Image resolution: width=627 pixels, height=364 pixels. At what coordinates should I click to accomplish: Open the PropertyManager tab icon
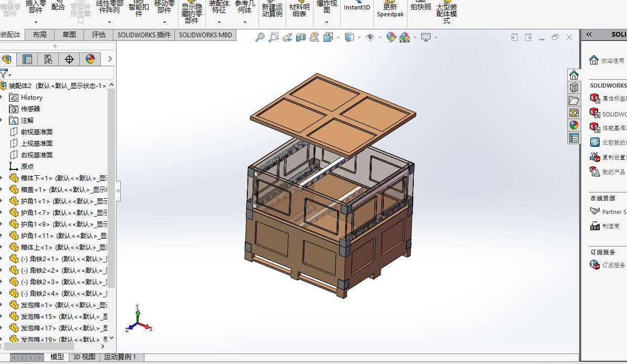click(27, 59)
